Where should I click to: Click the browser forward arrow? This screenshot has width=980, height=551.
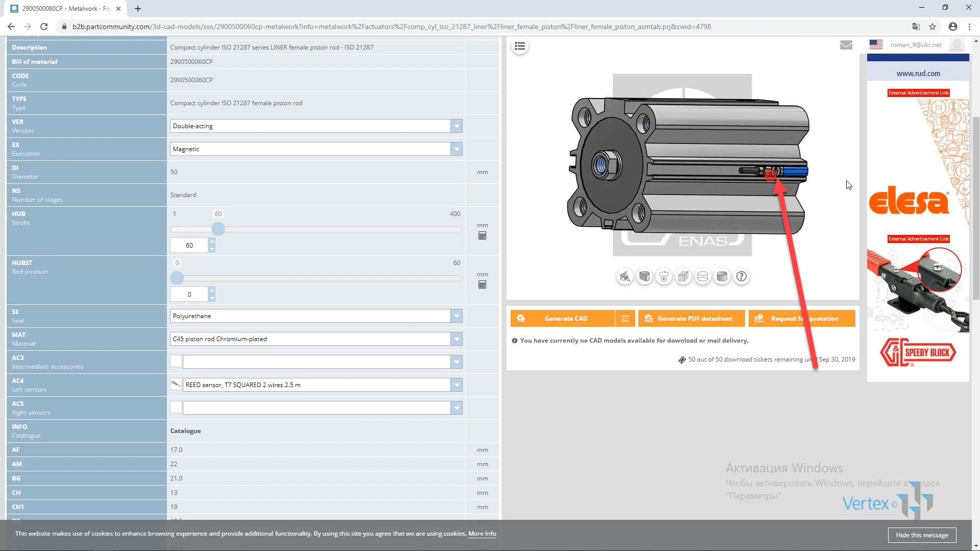[28, 27]
